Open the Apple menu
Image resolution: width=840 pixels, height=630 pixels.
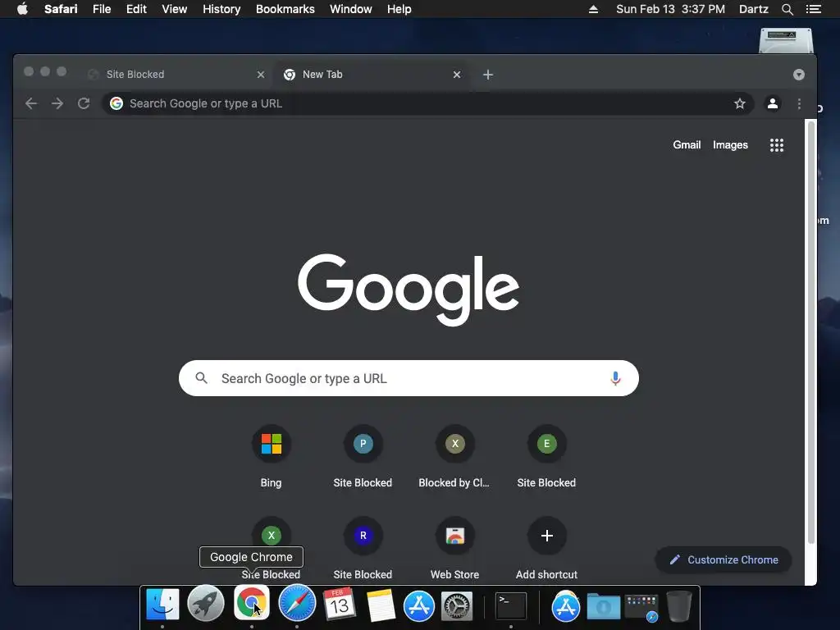(x=22, y=9)
